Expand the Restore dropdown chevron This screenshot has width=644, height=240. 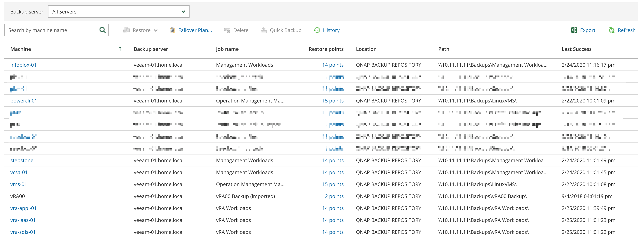[156, 30]
